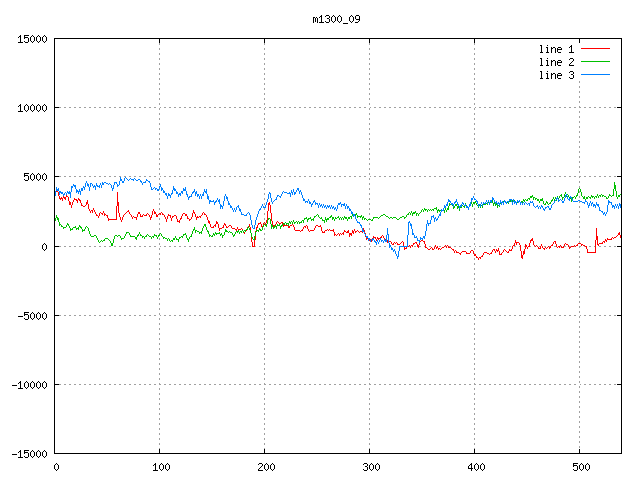Viewport: 640px width, 480px height.
Task: Click the 200 x-axis tick label
Action: (x=265, y=467)
